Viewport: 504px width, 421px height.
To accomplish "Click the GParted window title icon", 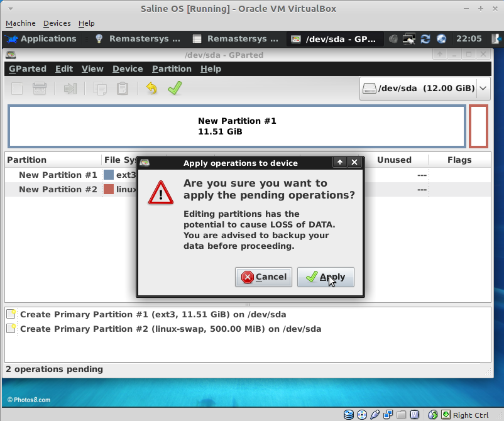I will (11, 55).
